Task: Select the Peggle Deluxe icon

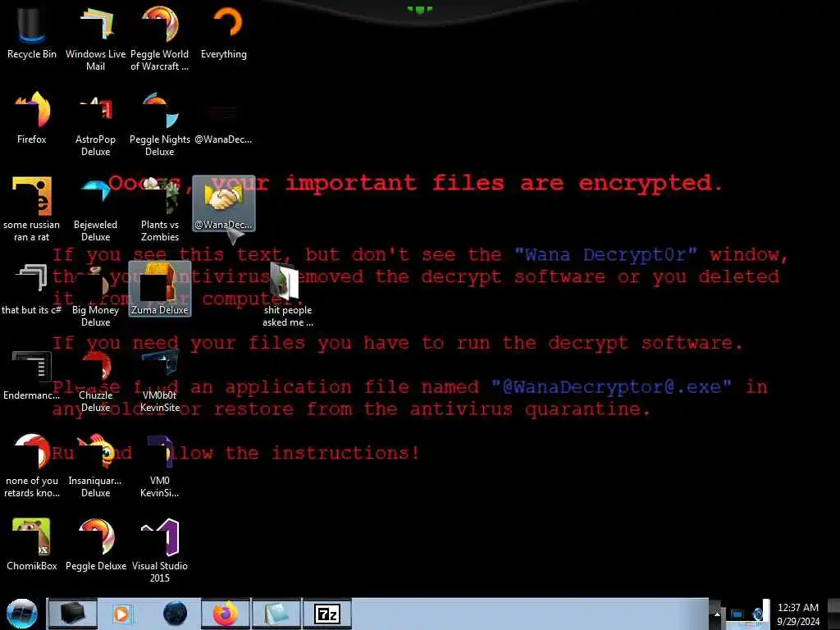Action: click(x=95, y=545)
